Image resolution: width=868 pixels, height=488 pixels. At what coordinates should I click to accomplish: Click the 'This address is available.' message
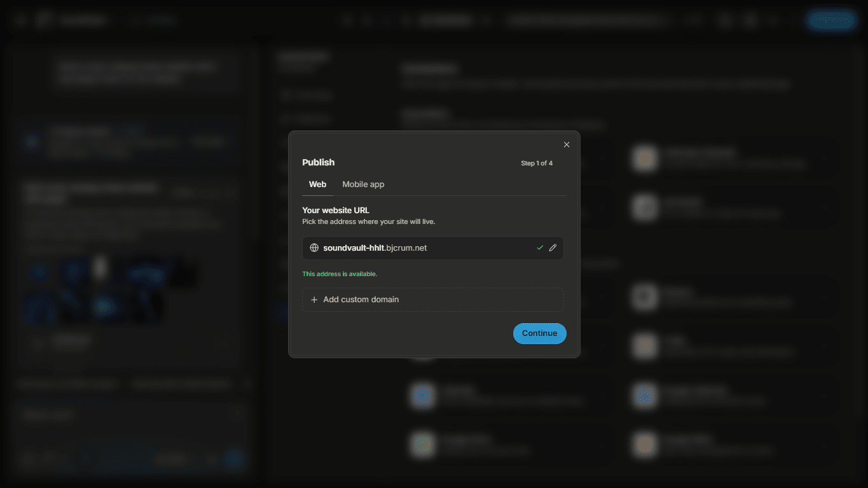(340, 274)
